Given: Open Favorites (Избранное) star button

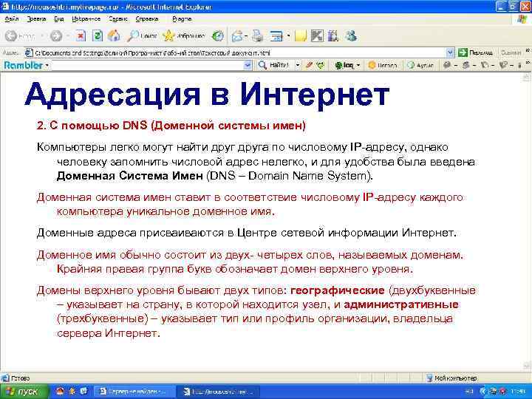Looking at the screenshot, I should point(183,35).
